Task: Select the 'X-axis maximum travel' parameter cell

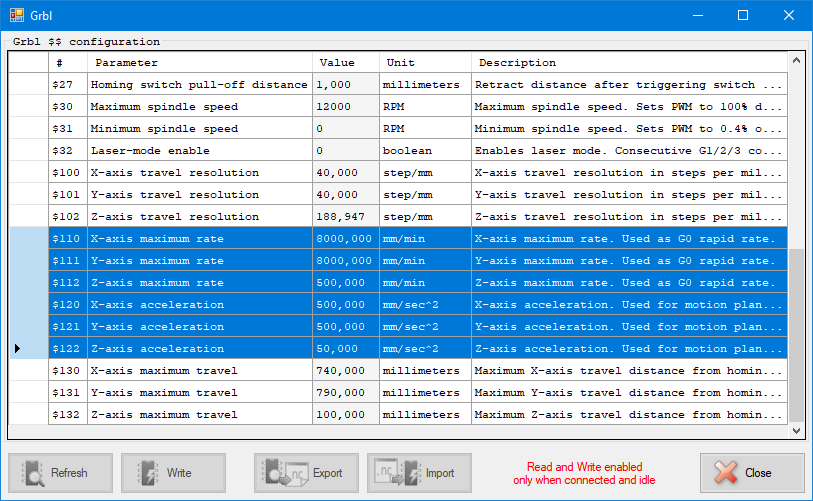Action: pyautogui.click(x=200, y=370)
